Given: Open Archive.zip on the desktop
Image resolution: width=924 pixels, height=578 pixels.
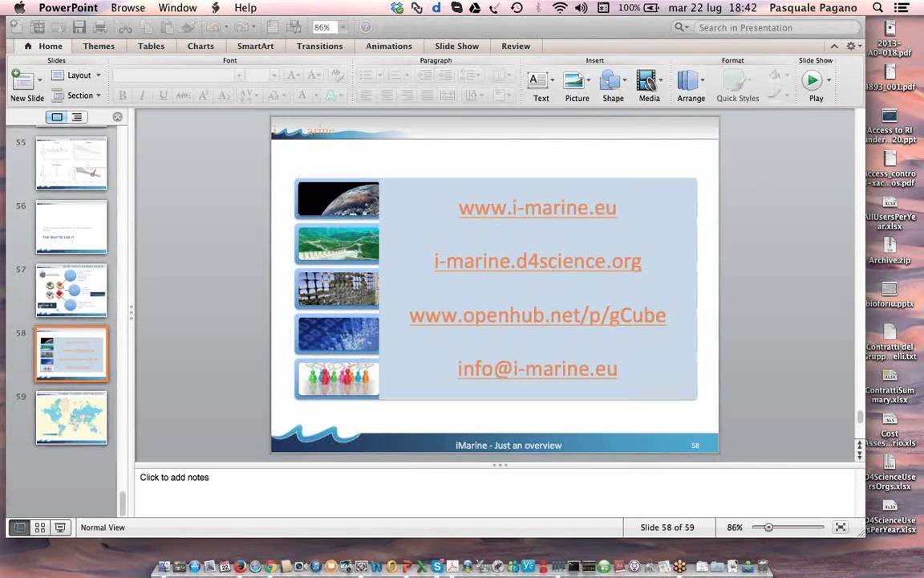Looking at the screenshot, I should click(x=890, y=250).
